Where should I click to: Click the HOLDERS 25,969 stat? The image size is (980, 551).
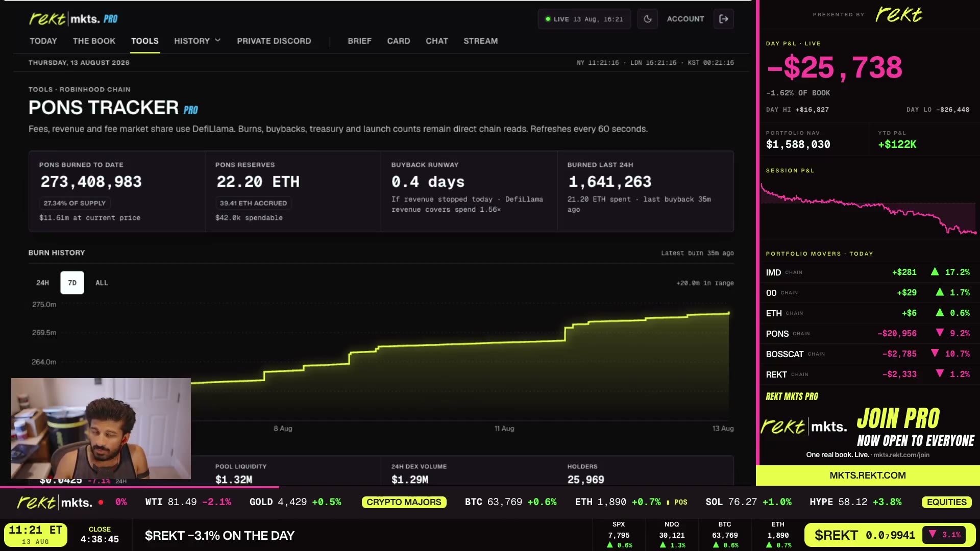click(585, 474)
